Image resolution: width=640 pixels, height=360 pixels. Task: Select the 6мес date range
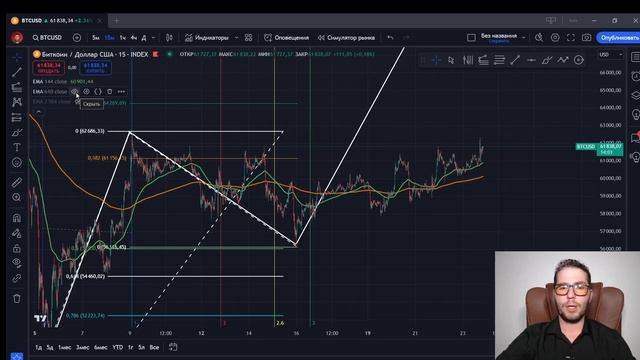(100, 347)
